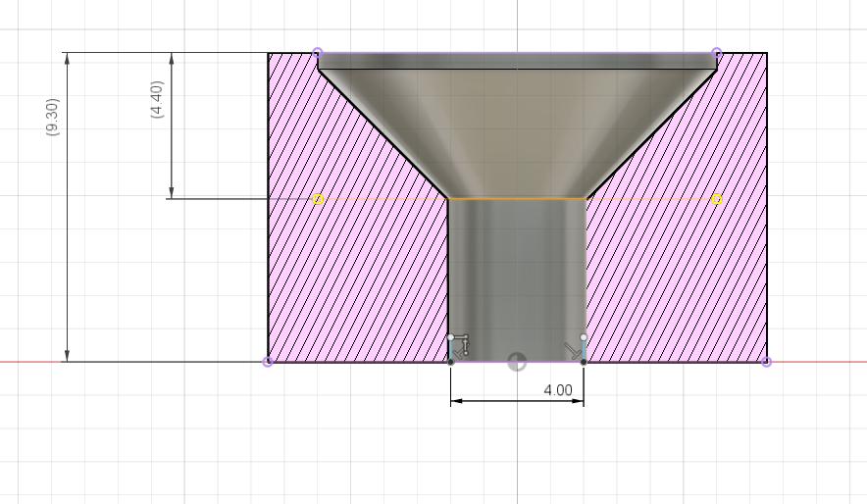
Task: Select the purple point at top-left countersink edge
Action: coord(318,53)
